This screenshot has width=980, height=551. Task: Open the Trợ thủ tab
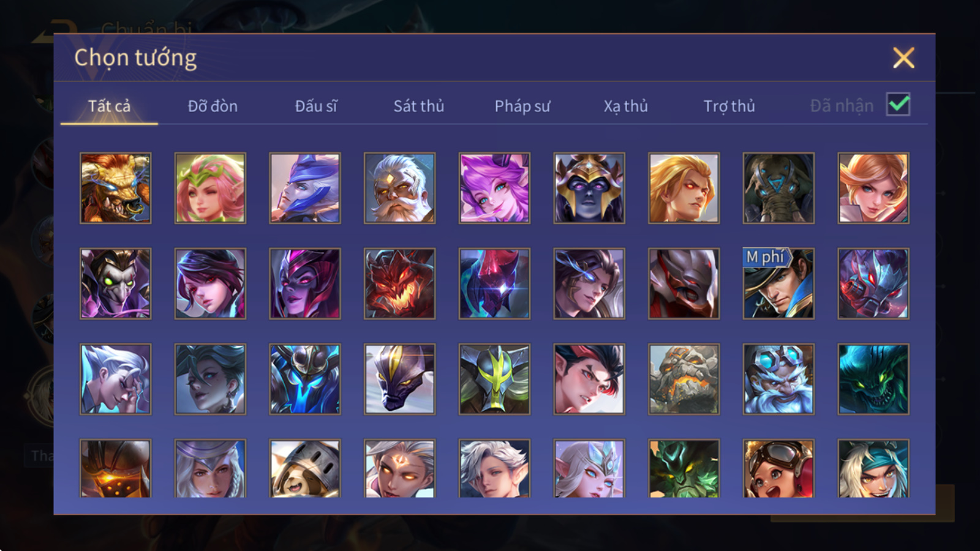click(729, 106)
